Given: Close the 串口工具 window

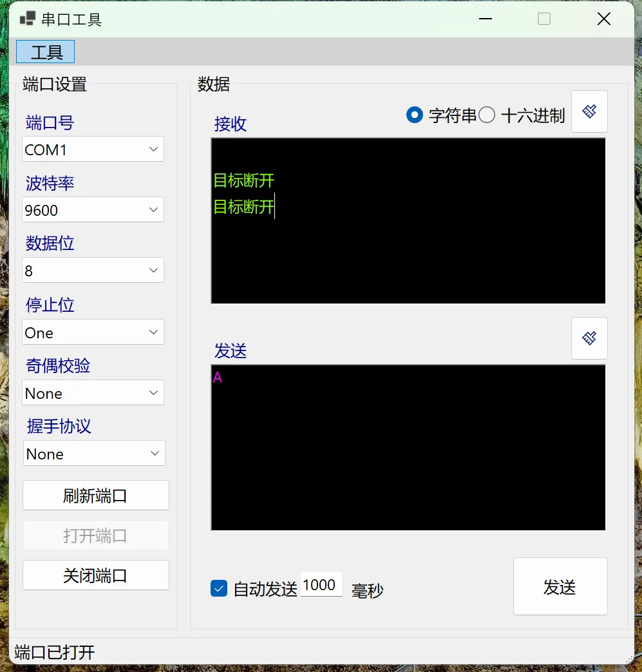Looking at the screenshot, I should point(603,19).
